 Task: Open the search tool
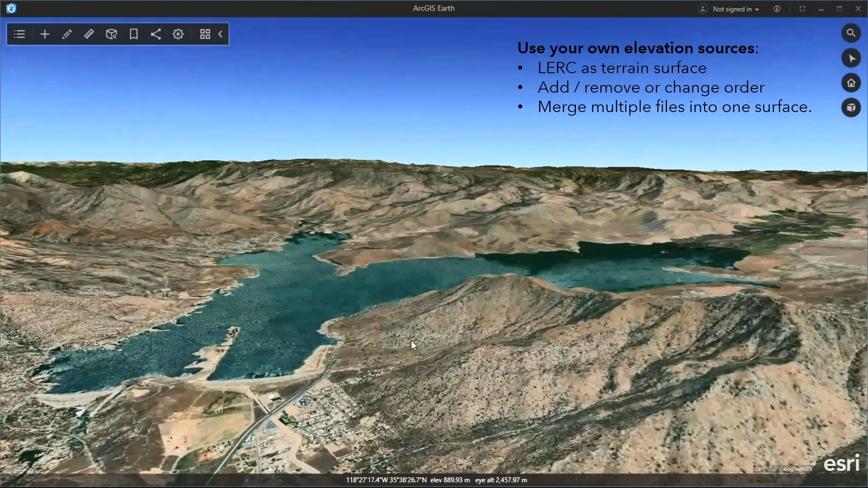[x=851, y=33]
